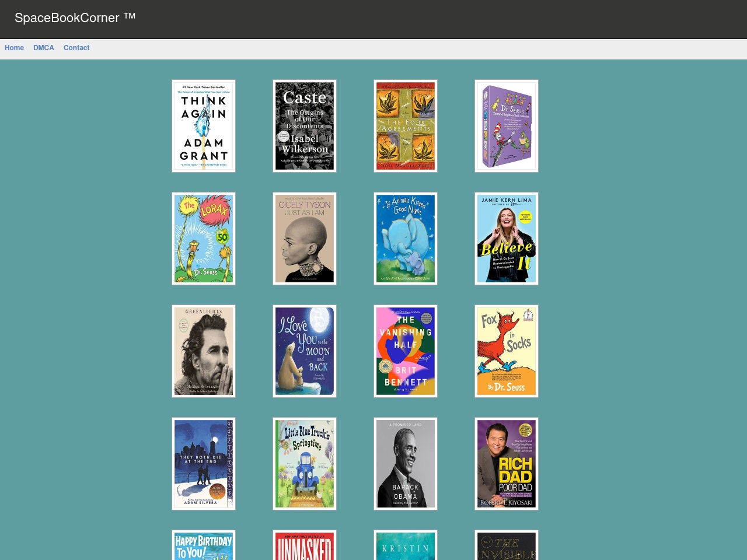Select I Love You to the Moon cover
Viewport: 747px width, 560px height.
coord(305,351)
